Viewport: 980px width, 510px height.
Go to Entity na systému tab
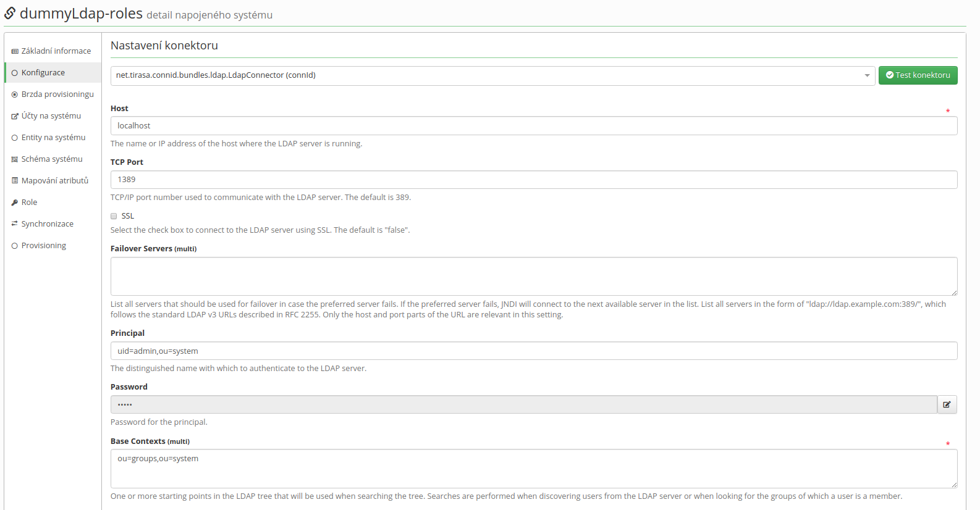[53, 138]
